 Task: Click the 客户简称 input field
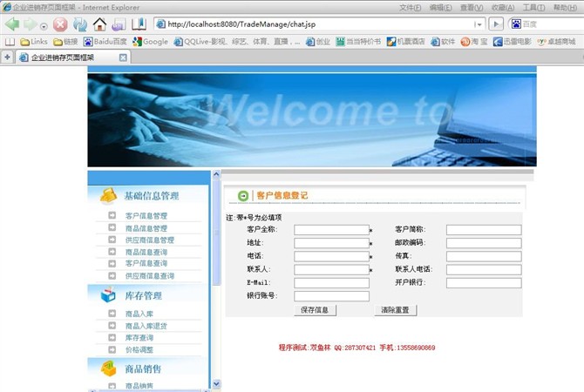[484, 230]
